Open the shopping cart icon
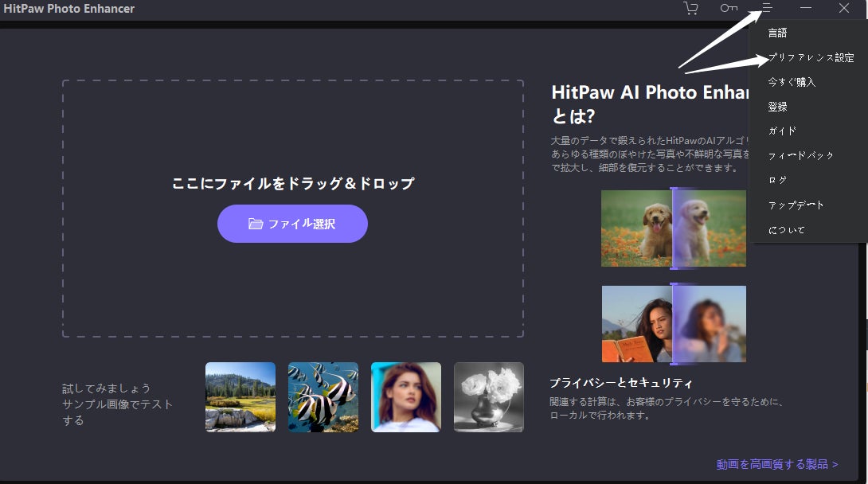 (x=690, y=8)
